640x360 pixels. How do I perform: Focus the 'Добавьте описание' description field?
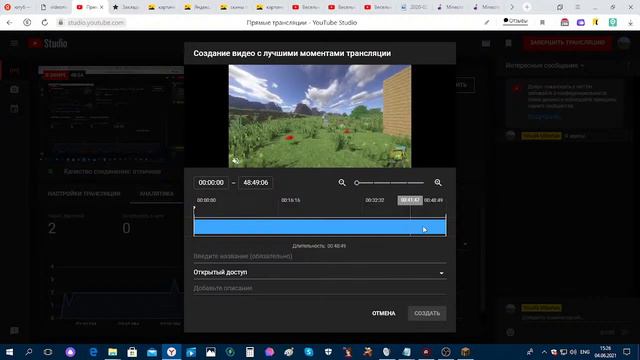pos(320,288)
